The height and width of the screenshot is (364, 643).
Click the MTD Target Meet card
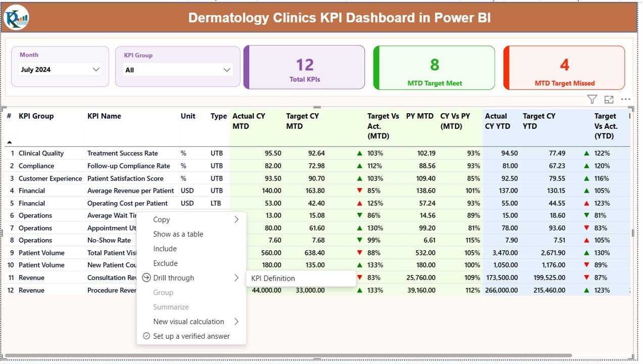(x=434, y=68)
